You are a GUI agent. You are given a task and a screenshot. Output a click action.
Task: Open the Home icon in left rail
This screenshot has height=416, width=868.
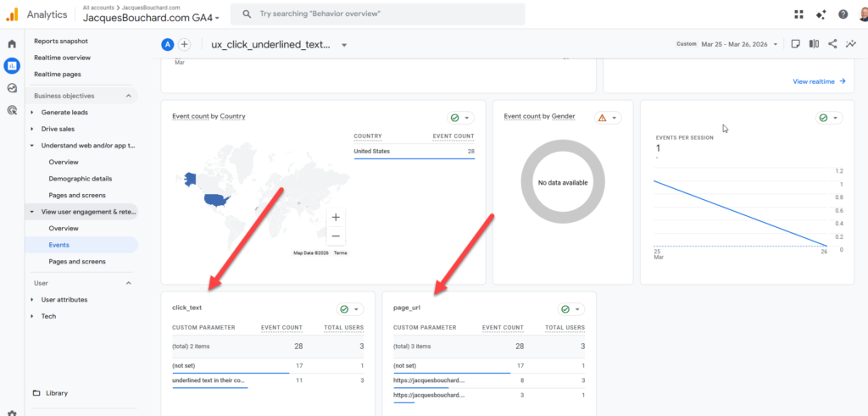[x=12, y=44]
